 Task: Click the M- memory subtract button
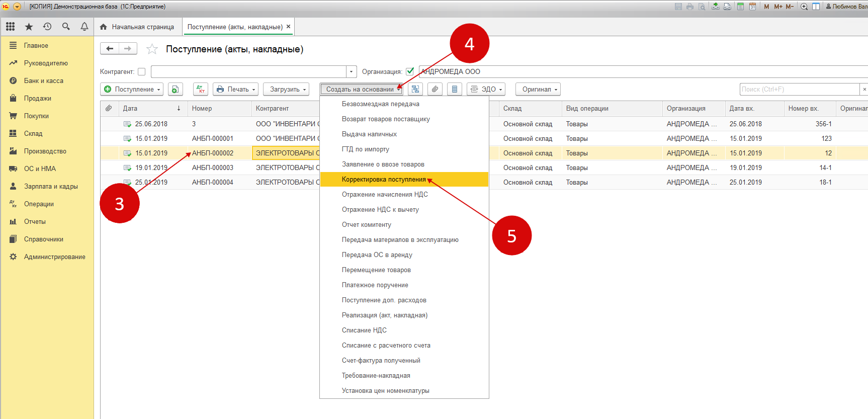790,7
